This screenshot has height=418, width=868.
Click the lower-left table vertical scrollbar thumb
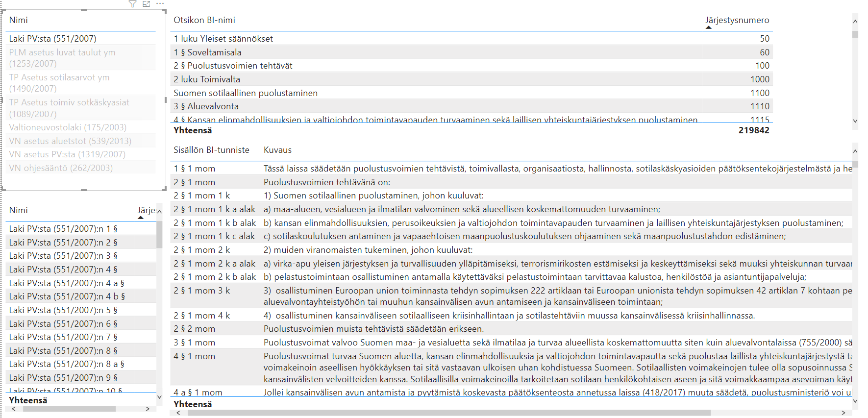pos(159,235)
